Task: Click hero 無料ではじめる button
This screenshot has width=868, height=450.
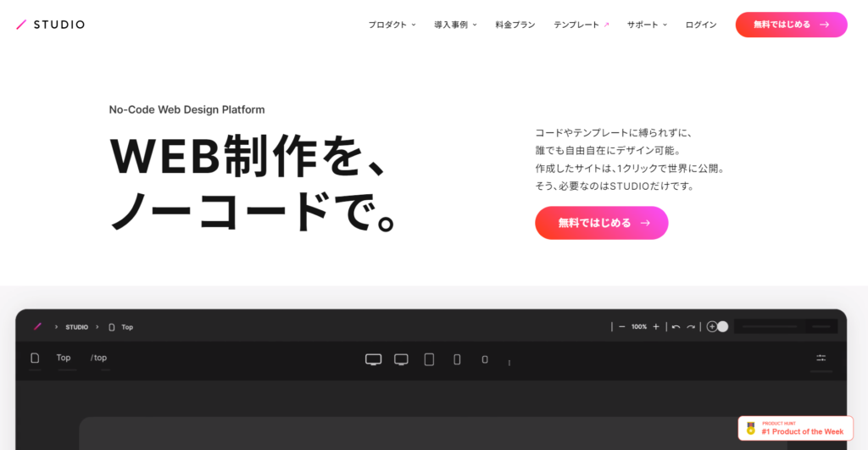Action: (602, 223)
